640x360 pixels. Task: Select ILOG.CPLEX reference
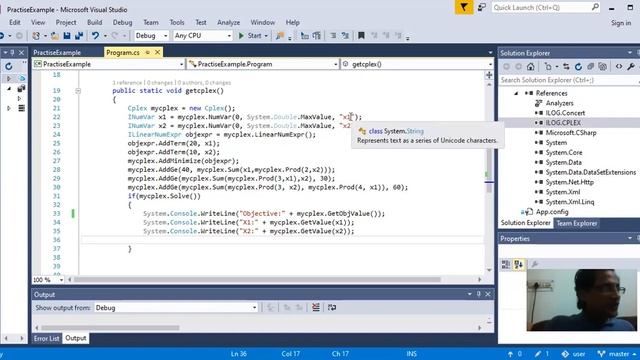coord(562,123)
